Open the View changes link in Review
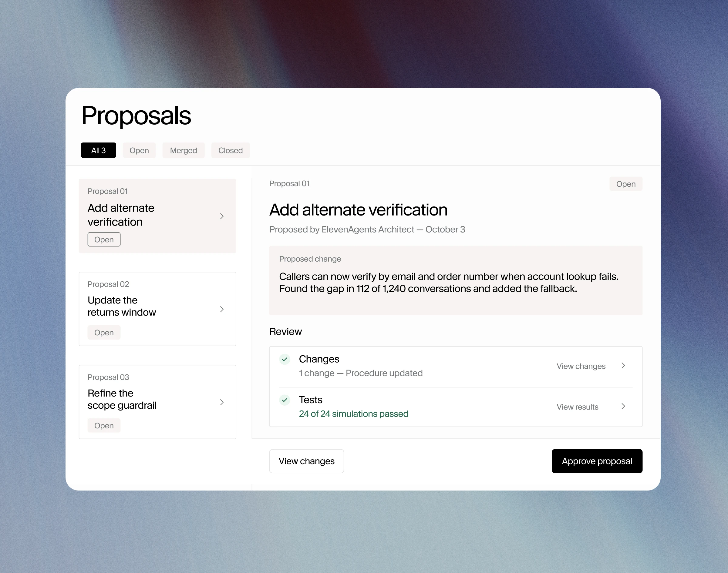 581,366
